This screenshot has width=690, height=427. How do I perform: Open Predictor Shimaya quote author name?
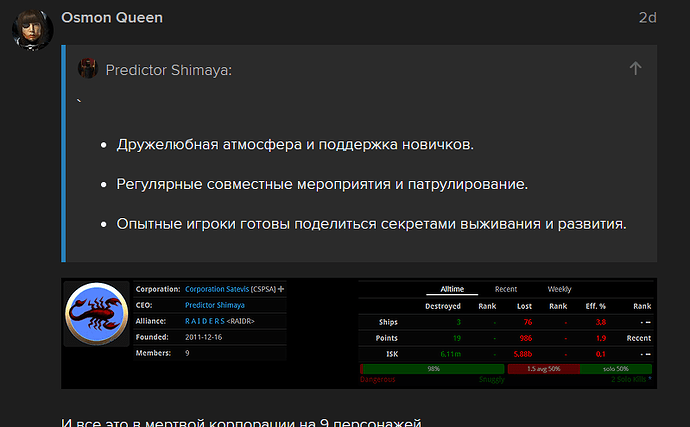point(169,70)
